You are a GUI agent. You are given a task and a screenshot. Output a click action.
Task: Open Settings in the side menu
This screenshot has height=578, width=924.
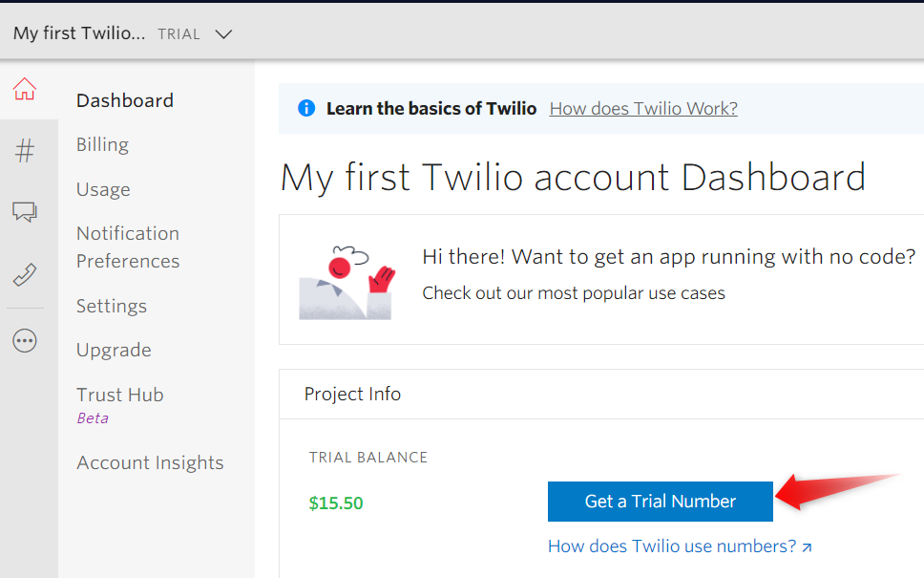112,306
